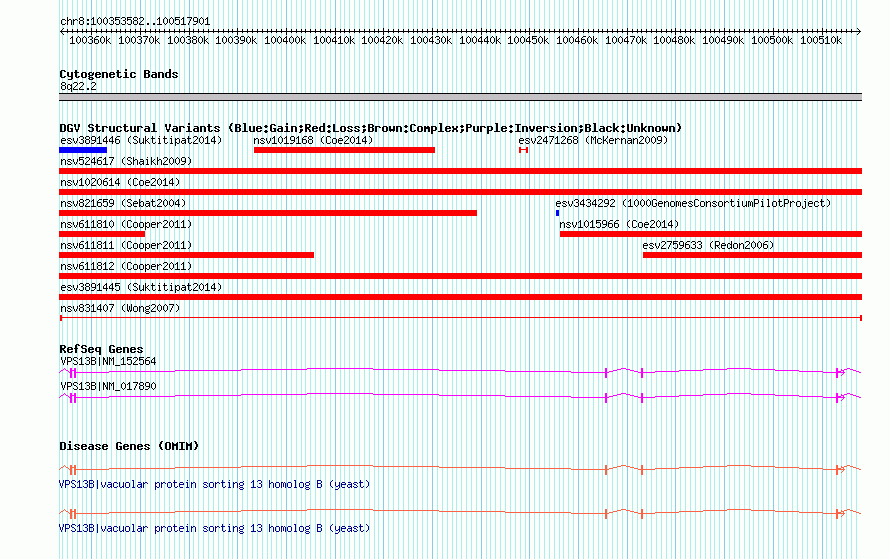
Task: Click the esv2471268 (McKernan2009) label text
Action: 593,140
